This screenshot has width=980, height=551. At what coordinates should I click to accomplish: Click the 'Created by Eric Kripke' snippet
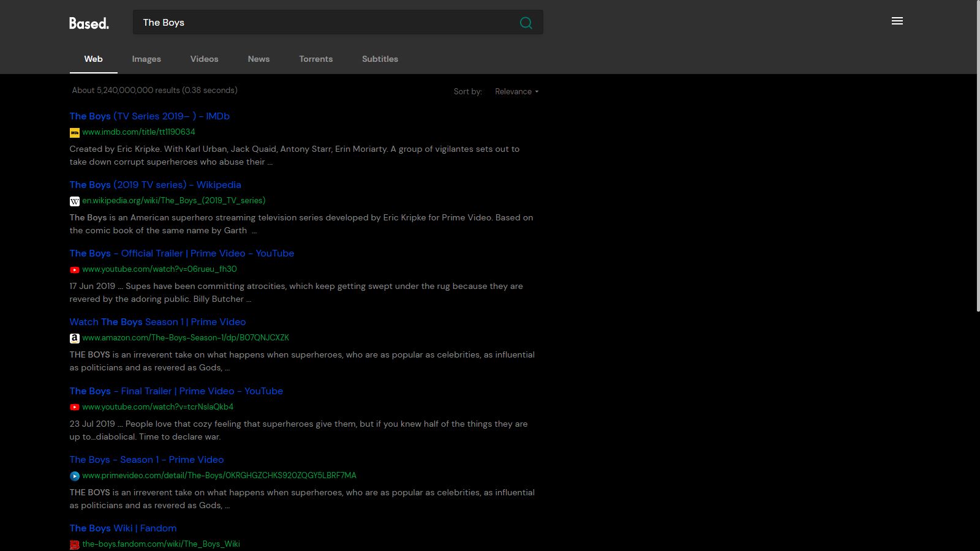[x=295, y=156]
